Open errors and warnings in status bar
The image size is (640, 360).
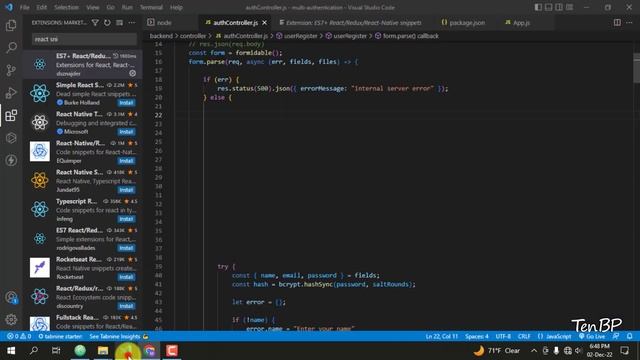click(19, 336)
